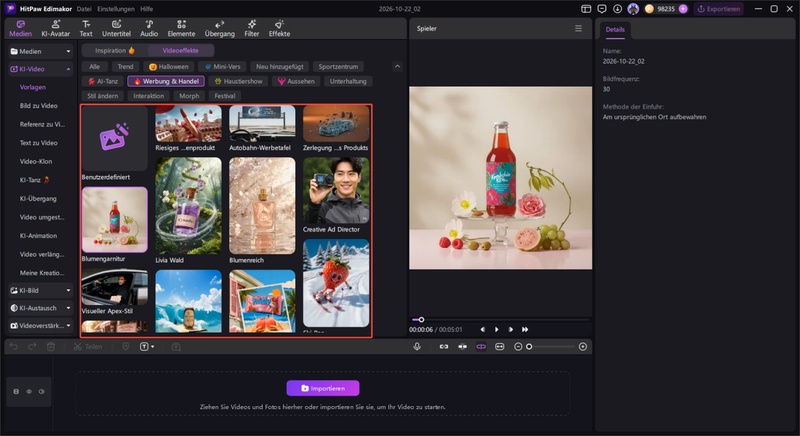Image resolution: width=800 pixels, height=436 pixels.
Task: Switch to the Videoeffekte tab
Action: pyautogui.click(x=181, y=50)
